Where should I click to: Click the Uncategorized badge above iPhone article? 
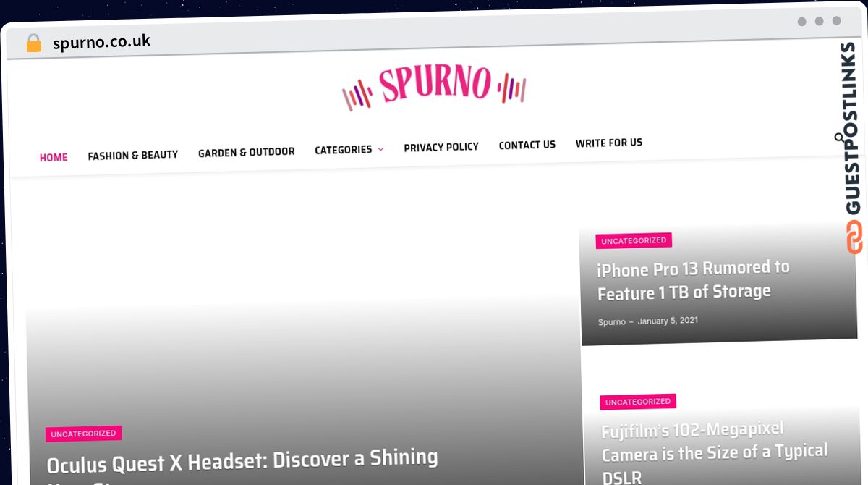click(x=634, y=240)
